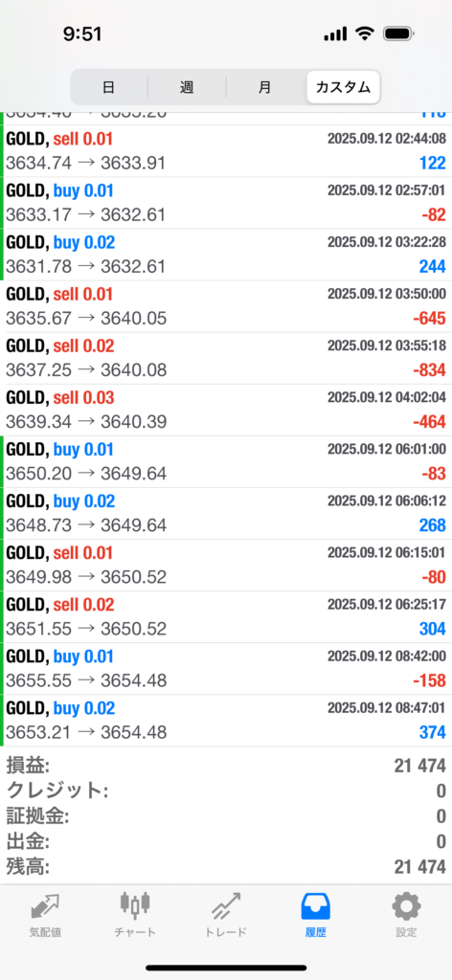Viewport: 452px width, 980px height.
Task: Open the トレード trade arrows icon
Action: point(226,906)
